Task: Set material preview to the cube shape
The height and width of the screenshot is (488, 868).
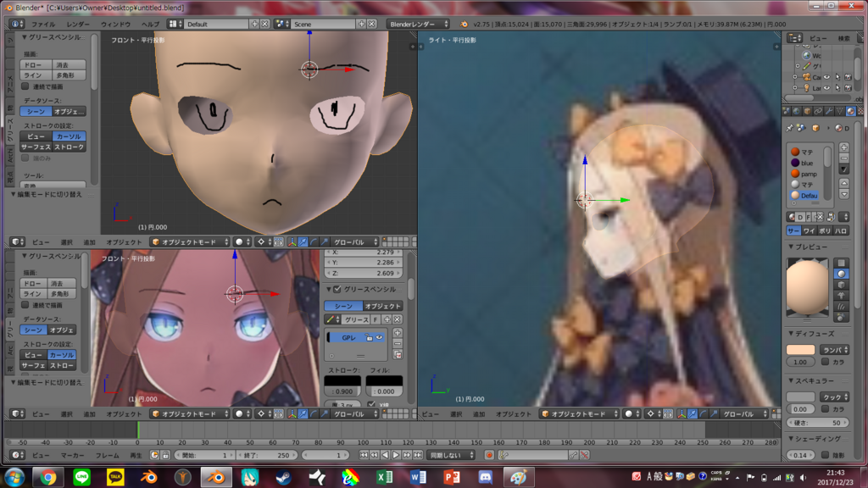Action: [x=842, y=285]
